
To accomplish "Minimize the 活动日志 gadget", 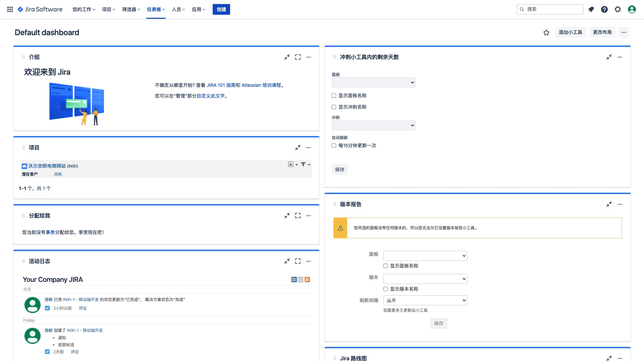I will point(287,261).
